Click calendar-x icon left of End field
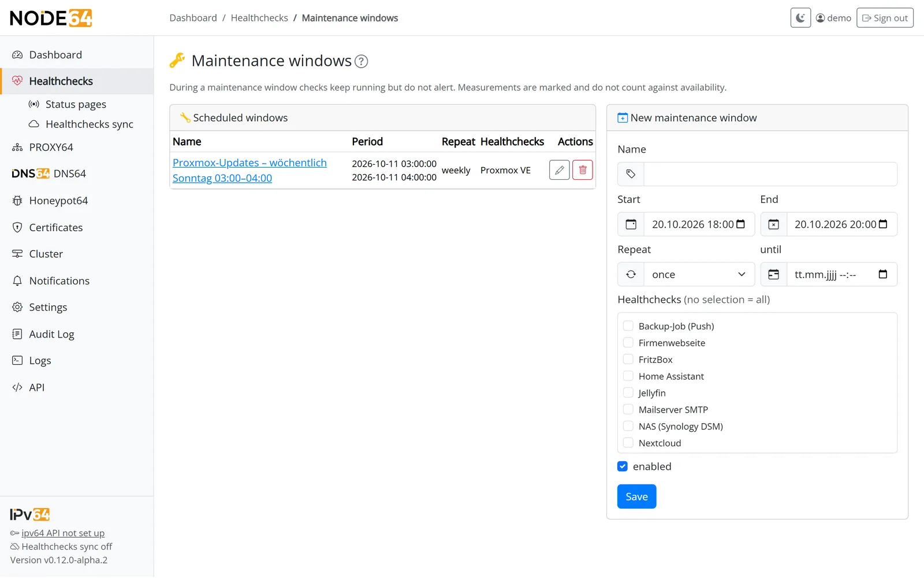The height and width of the screenshot is (578, 924). point(773,224)
